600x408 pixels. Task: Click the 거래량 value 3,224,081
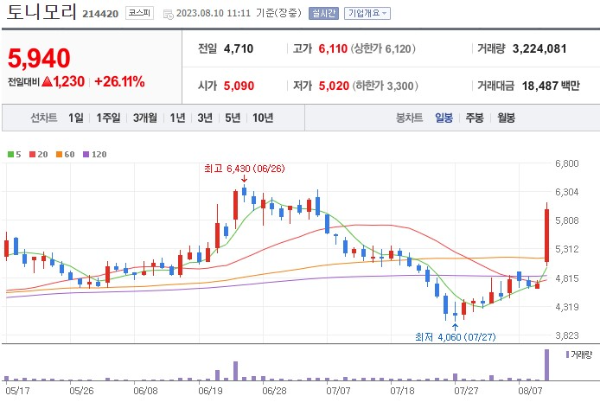(x=540, y=49)
